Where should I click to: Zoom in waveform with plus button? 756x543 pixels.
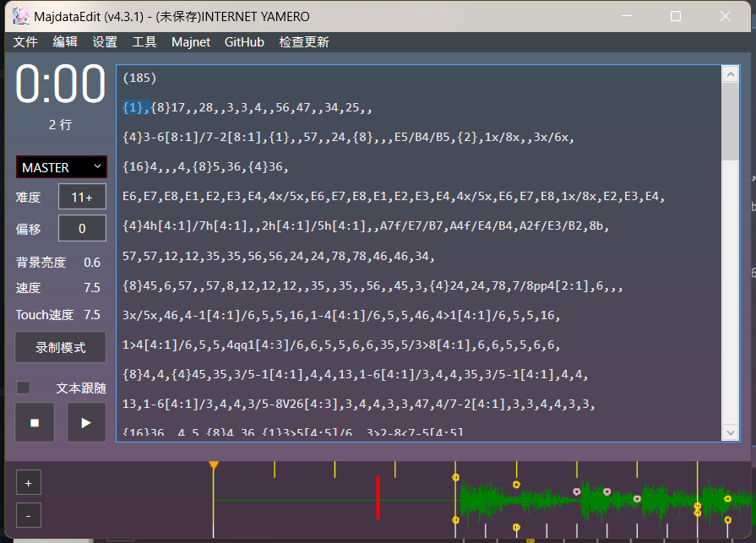point(28,483)
